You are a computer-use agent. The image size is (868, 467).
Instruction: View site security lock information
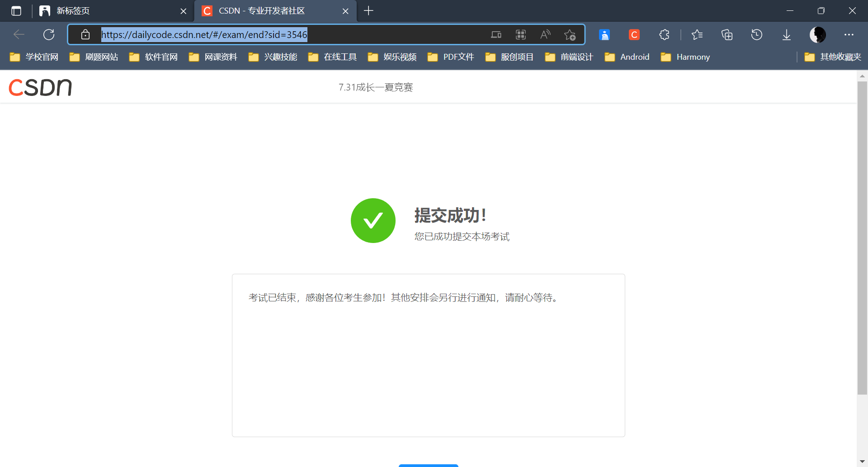85,34
